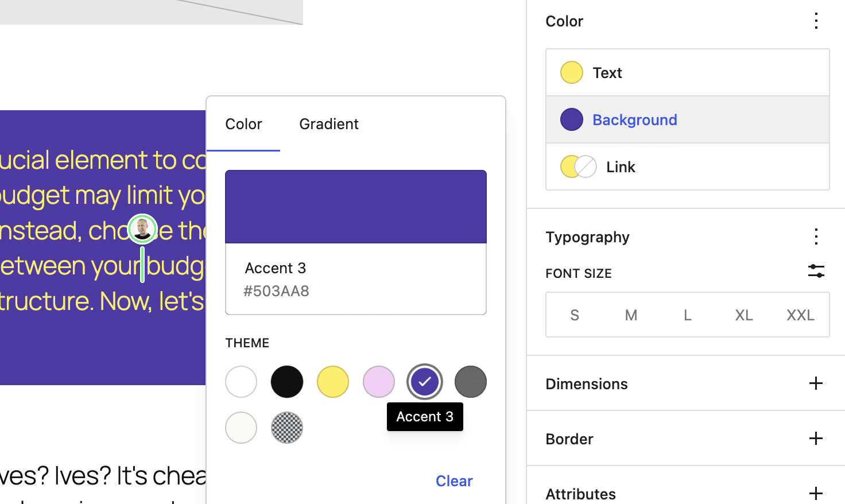Open the Color panel options menu
The image size is (845, 504).
click(x=816, y=21)
